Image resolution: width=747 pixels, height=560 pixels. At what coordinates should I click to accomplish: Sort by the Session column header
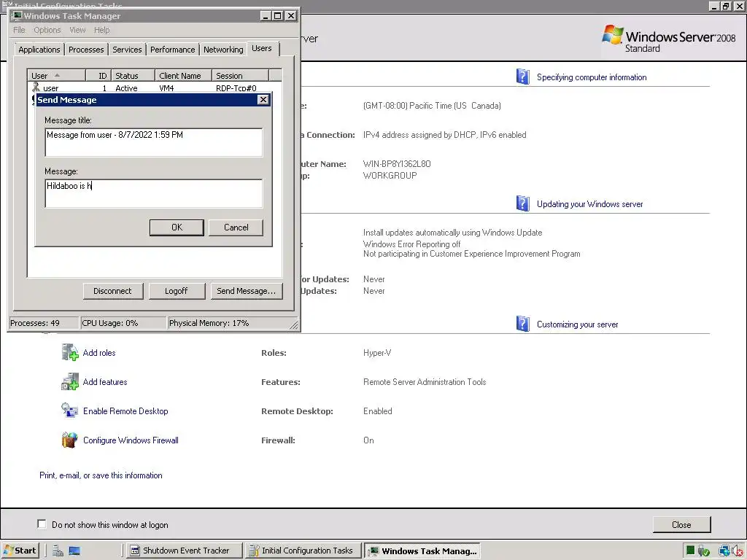tap(241, 75)
